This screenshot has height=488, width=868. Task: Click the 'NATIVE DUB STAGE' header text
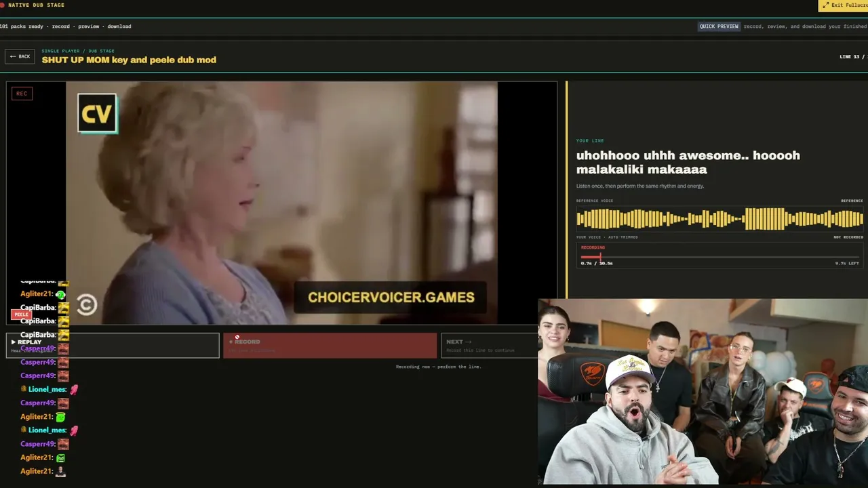pyautogui.click(x=37, y=5)
